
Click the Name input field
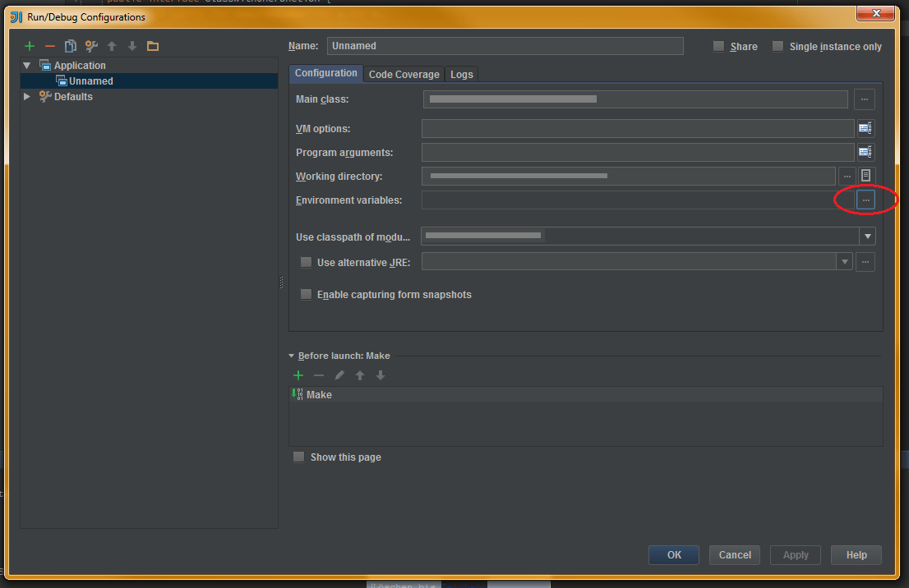[x=505, y=46]
